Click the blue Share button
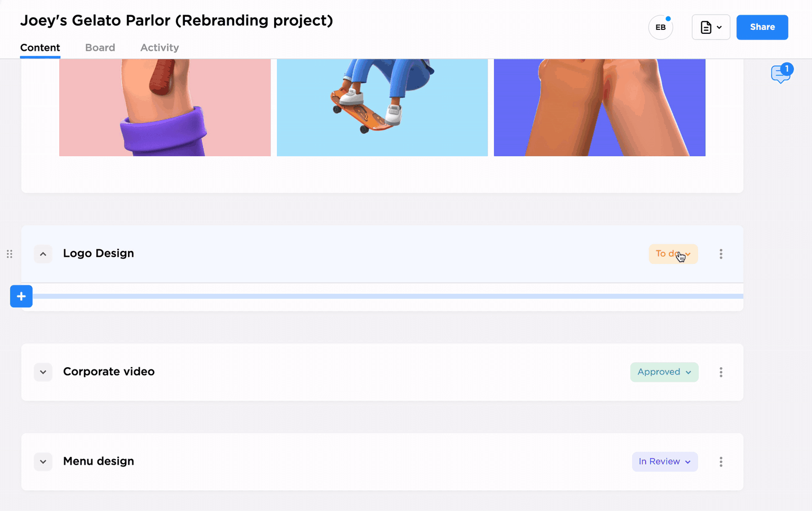This screenshot has width=812, height=511. click(x=762, y=27)
